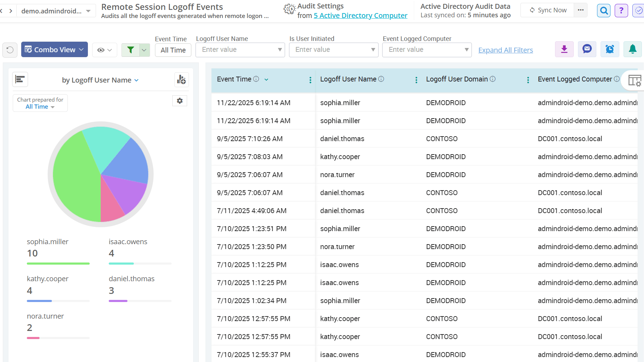Screen dimensions: 644x362
Task: Click the Remote Session Logoff Events title
Action: [162, 7]
